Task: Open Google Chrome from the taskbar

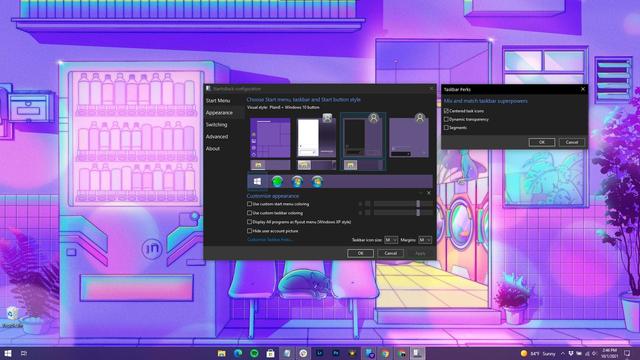Action: point(385,353)
